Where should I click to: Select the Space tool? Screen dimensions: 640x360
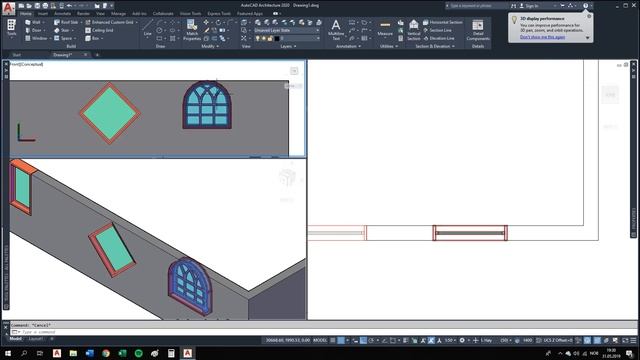62,38
